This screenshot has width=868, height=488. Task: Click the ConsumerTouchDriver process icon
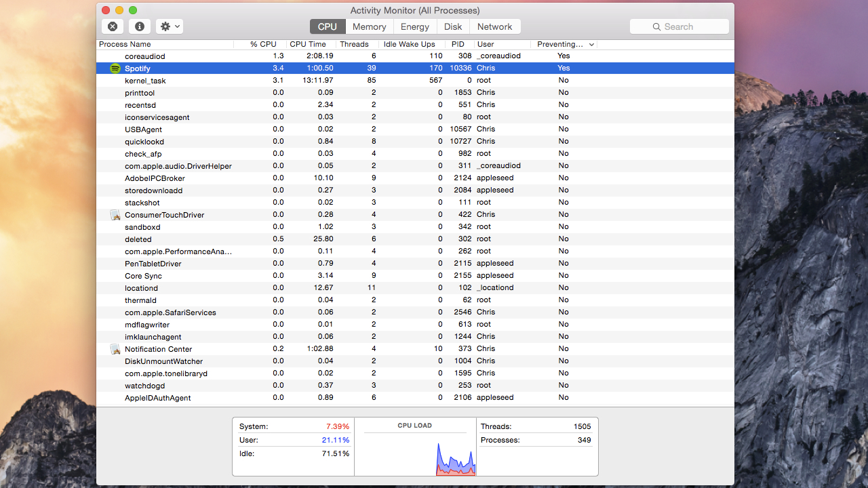click(115, 215)
